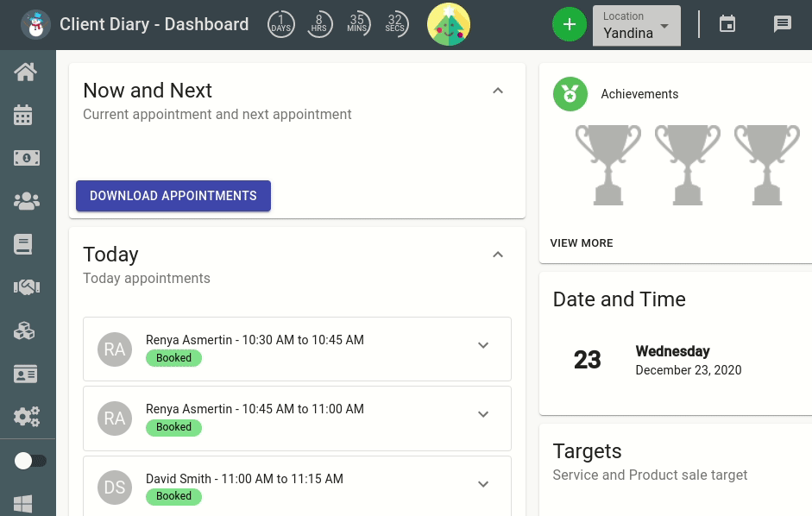Image resolution: width=812 pixels, height=516 pixels.
Task: Open the calendar icon in sidebar
Action: point(23,115)
